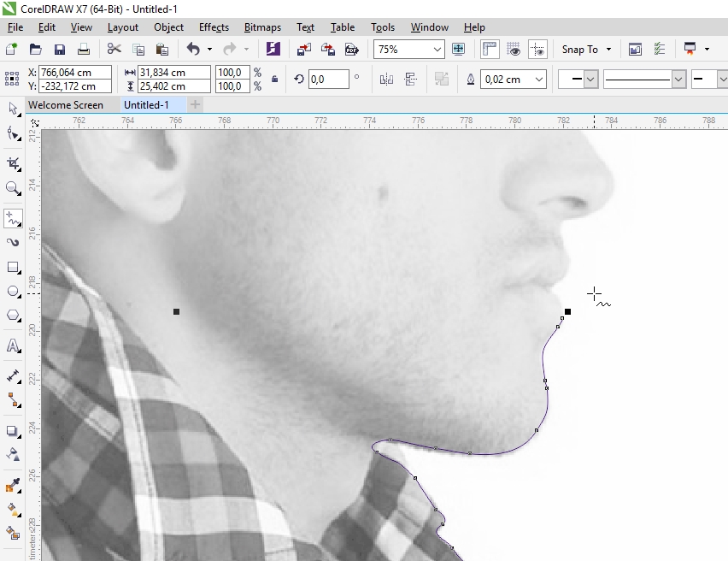
Task: Activate the Rectangle tool
Action: click(13, 268)
